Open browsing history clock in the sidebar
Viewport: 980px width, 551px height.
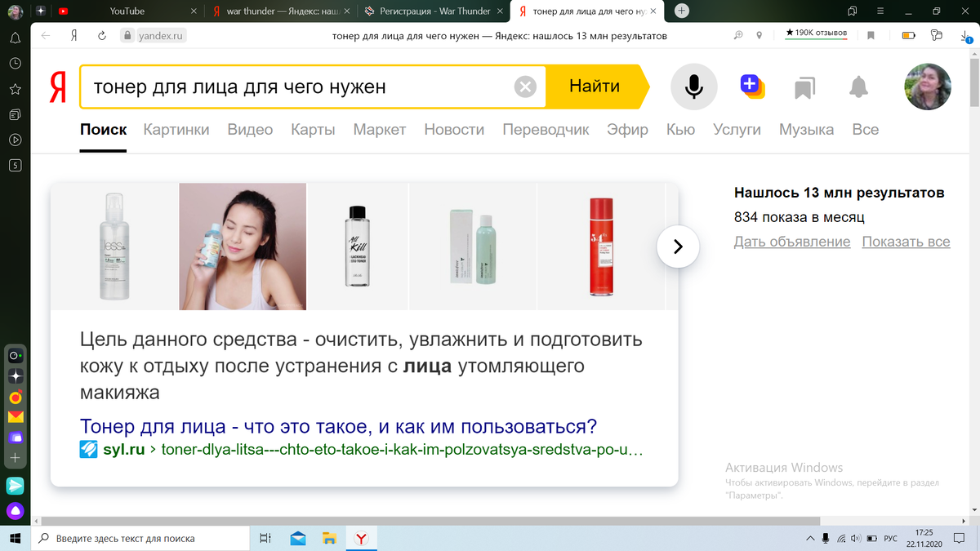(x=15, y=64)
